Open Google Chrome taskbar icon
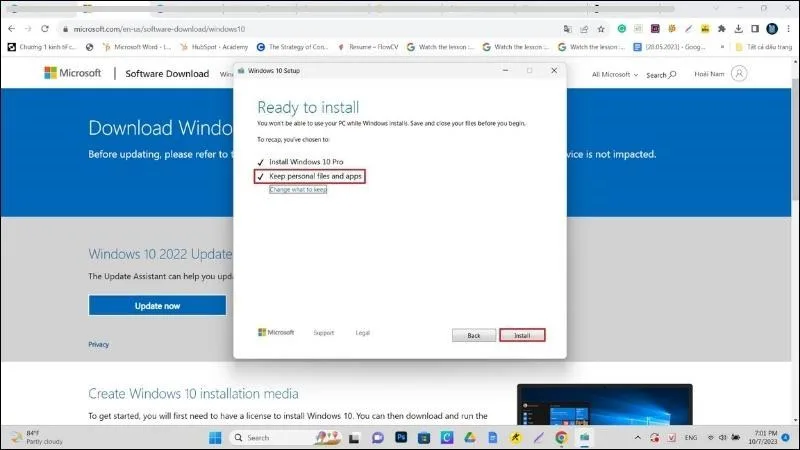The height and width of the screenshot is (450, 800). point(561,438)
